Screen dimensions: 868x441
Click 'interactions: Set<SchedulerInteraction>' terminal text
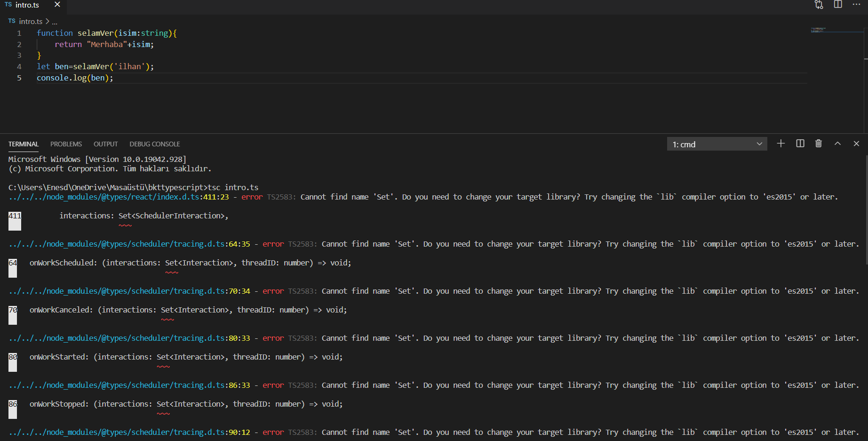point(143,216)
